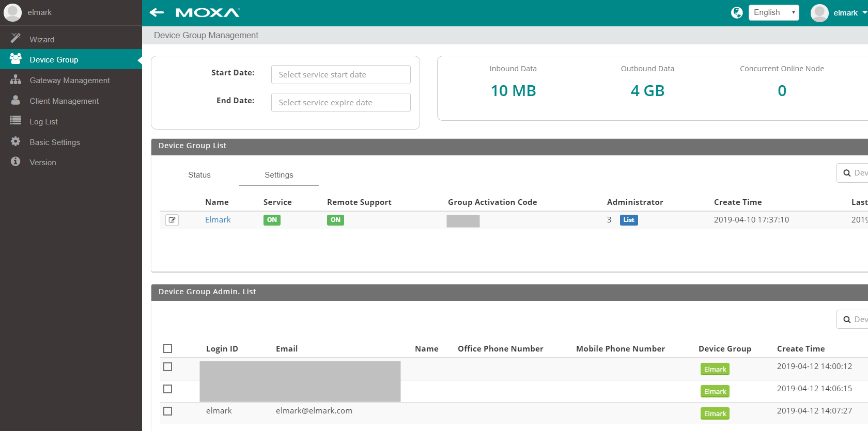Check the admin row created 14:00:12

(x=167, y=366)
